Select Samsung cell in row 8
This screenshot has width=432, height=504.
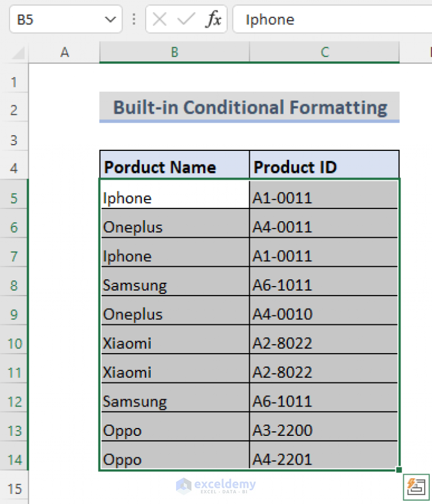coord(174,282)
